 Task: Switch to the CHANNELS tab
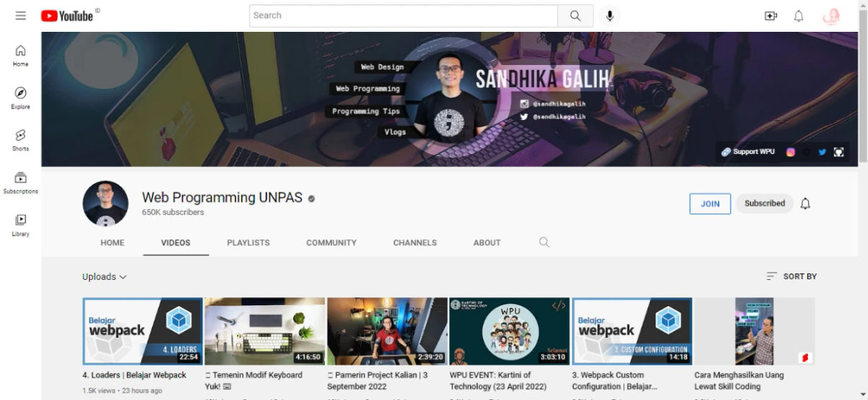click(x=415, y=243)
